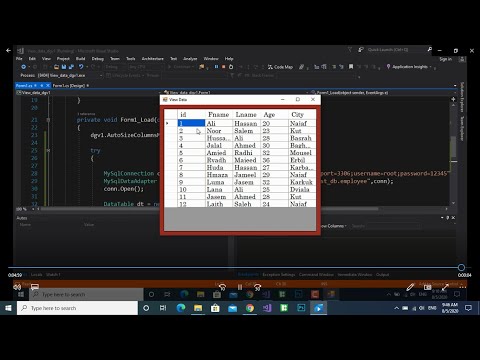This screenshot has width=480, height=360.
Task: Move the video progress slider handle
Action: point(461,267)
